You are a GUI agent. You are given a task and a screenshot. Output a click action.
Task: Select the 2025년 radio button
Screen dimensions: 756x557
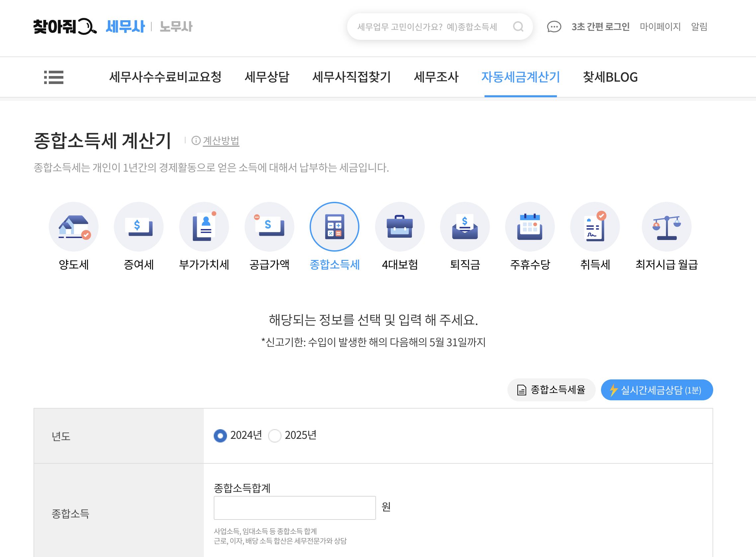275,436
